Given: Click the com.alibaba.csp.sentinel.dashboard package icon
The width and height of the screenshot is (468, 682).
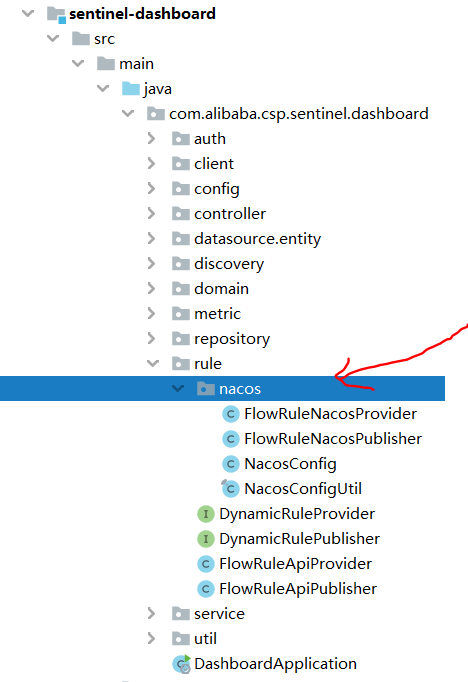Looking at the screenshot, I should click(156, 114).
